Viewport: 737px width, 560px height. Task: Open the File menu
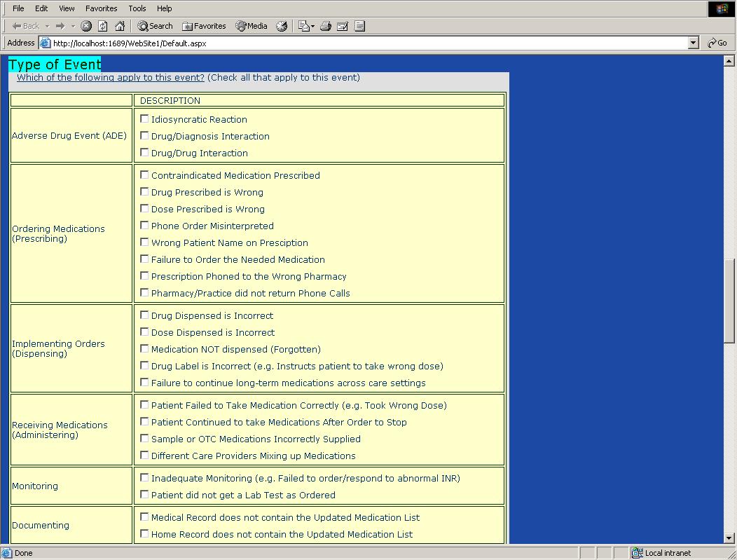click(x=18, y=8)
